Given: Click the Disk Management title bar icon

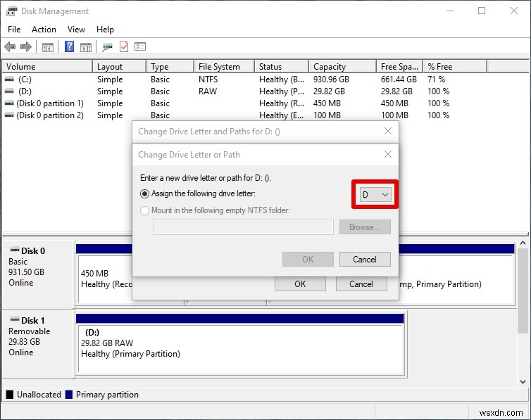Looking at the screenshot, I should click(x=11, y=11).
